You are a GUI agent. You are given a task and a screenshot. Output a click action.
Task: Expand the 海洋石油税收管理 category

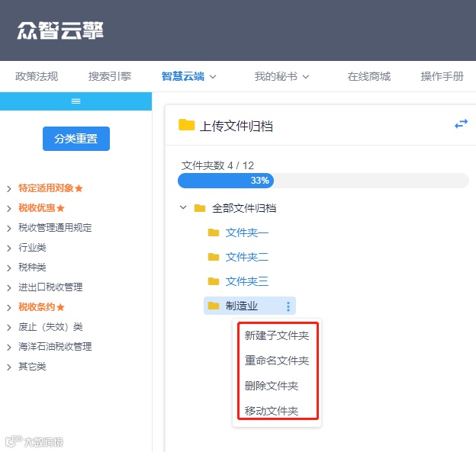[x=9, y=347]
